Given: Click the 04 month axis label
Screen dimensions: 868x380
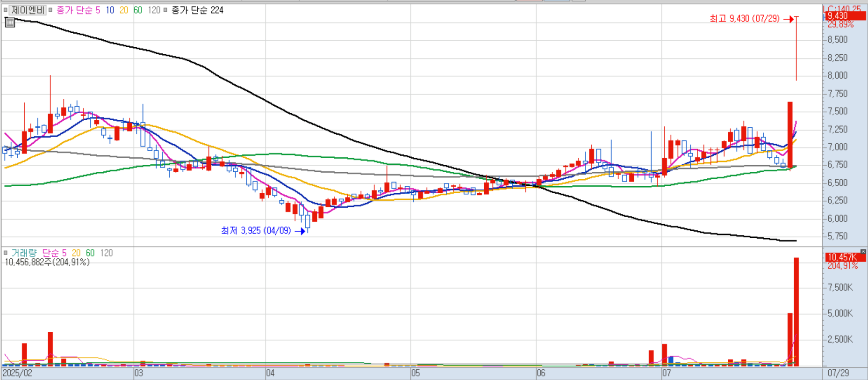Looking at the screenshot, I should click(x=270, y=373).
